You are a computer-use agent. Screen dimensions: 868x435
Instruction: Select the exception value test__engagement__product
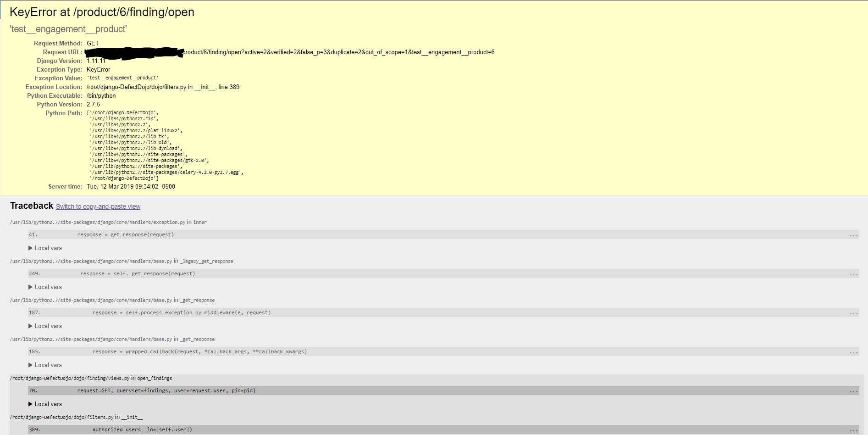[x=122, y=78]
